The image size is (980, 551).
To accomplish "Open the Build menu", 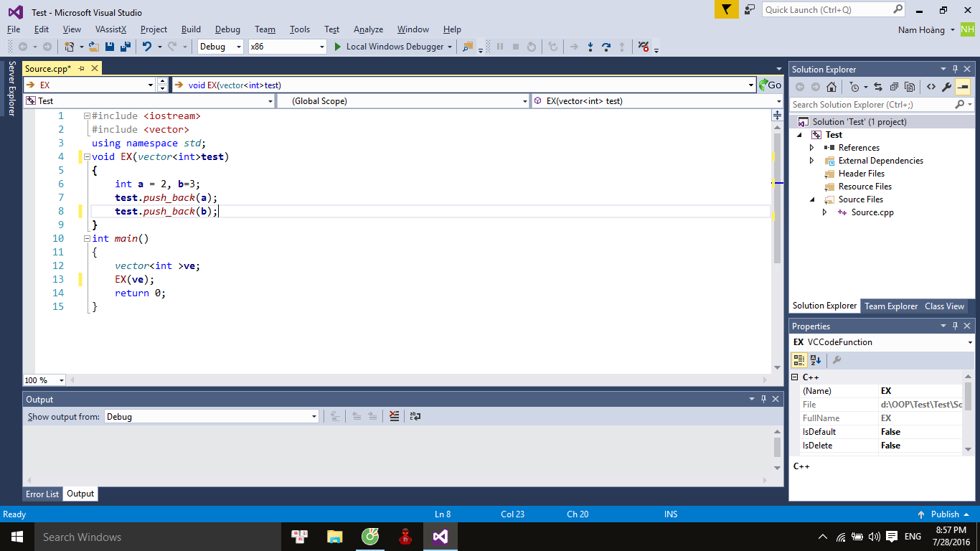I will tap(191, 29).
